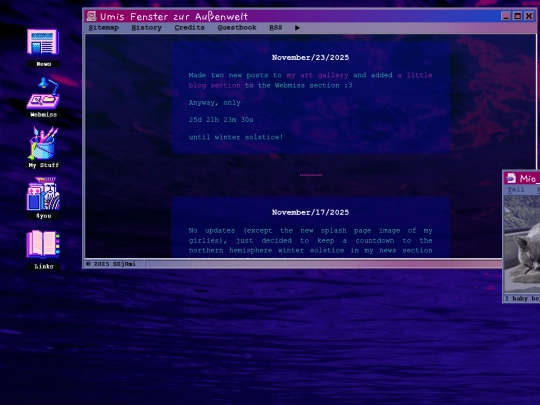Click the '© 2025 SSjUmi' status bar text

(111, 264)
